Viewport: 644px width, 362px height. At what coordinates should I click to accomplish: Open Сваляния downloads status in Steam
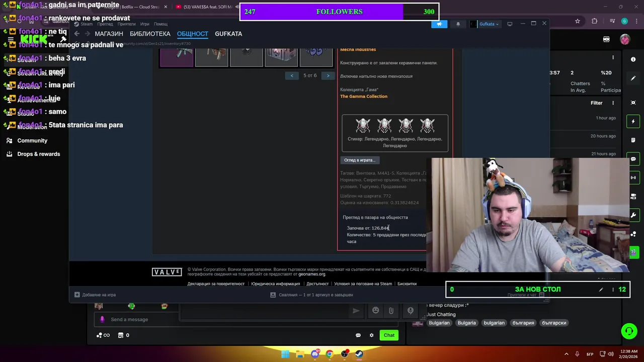click(312, 295)
